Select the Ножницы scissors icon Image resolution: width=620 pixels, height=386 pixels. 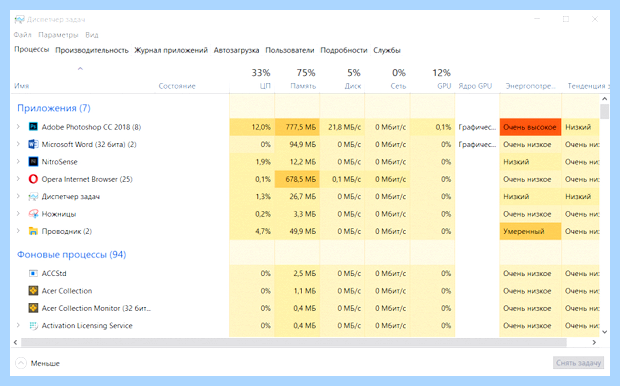pyautogui.click(x=33, y=214)
